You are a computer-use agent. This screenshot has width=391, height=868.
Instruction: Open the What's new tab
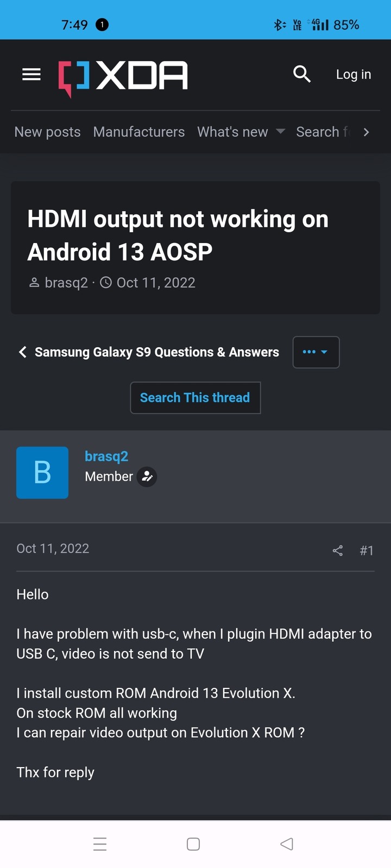point(232,132)
